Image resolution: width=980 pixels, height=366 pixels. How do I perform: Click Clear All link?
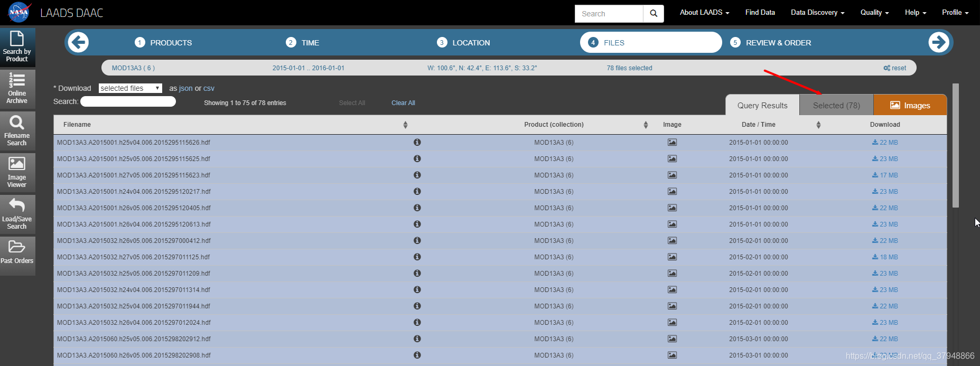coord(403,103)
